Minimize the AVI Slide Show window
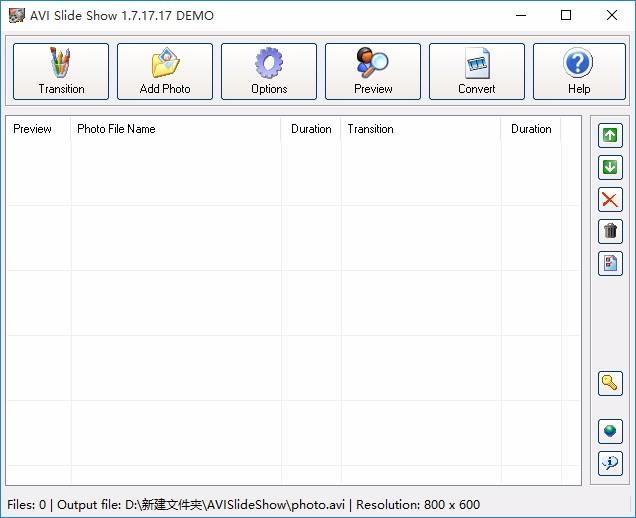Screen dimensions: 636x518 (521, 15)
